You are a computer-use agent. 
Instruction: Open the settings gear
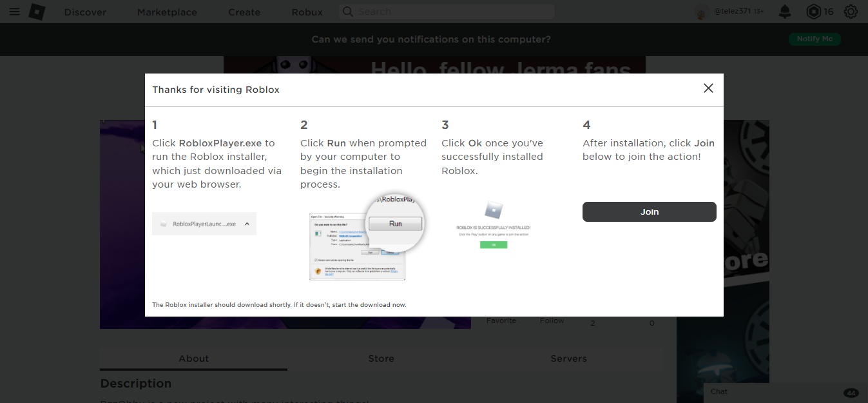pos(851,12)
